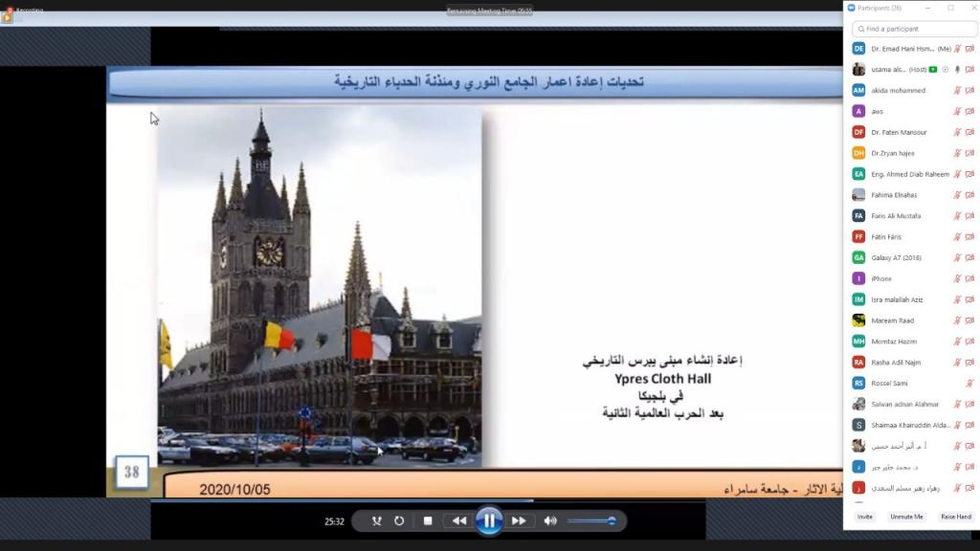Click the Raise Hand button
The image size is (980, 551).
955,517
